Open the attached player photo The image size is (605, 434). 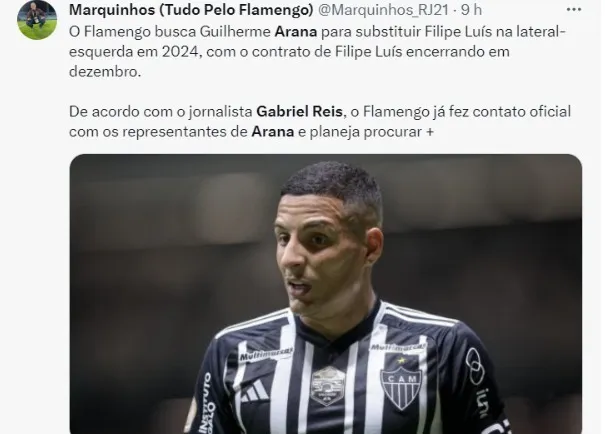click(326, 294)
